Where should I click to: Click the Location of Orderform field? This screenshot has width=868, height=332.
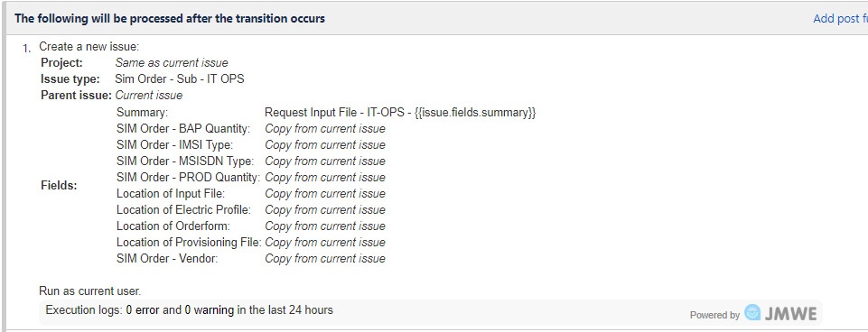click(x=251, y=226)
